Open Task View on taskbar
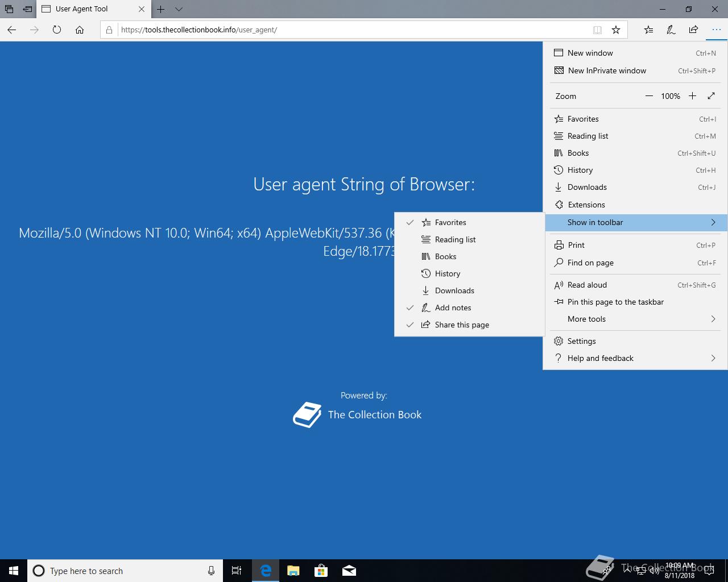The image size is (728, 582). click(237, 571)
